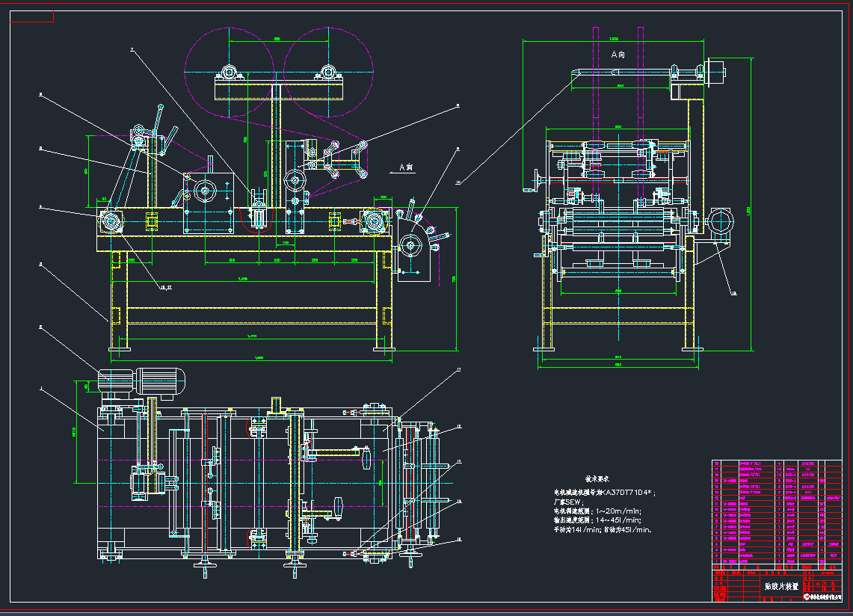The height and width of the screenshot is (616, 853).
Task: Select the underlined A向 view direction label
Action: click(406, 167)
